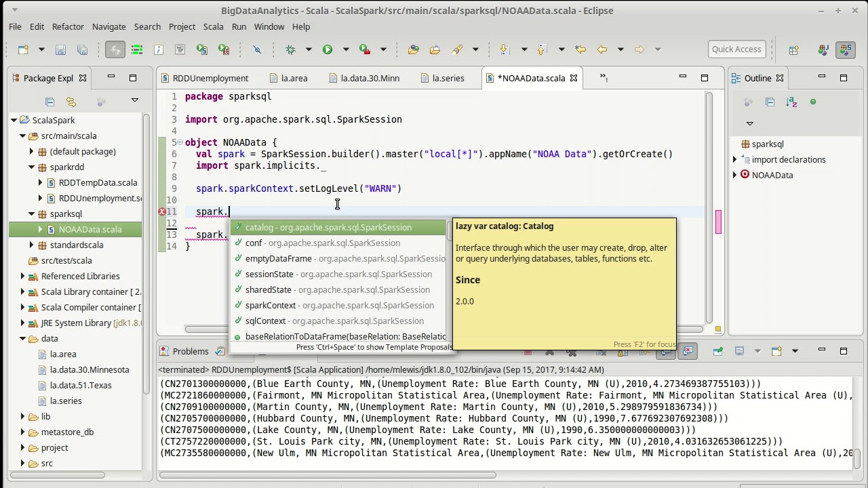868x488 pixels.
Task: Switch to the Java perspective icon
Action: [x=823, y=49]
